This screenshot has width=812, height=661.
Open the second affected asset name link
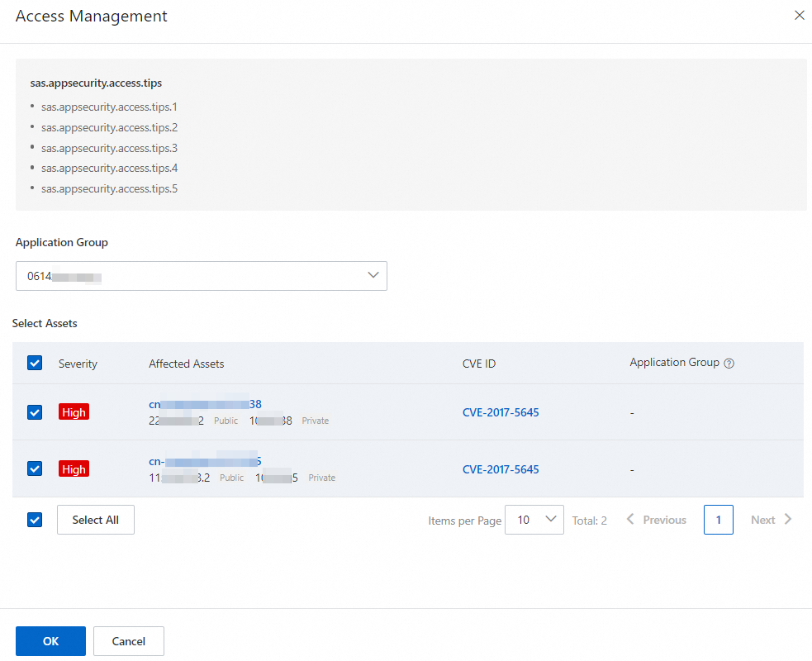[205, 461]
